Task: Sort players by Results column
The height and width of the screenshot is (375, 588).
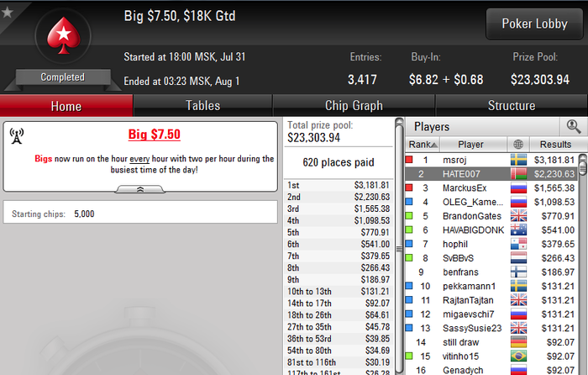Action: (555, 145)
